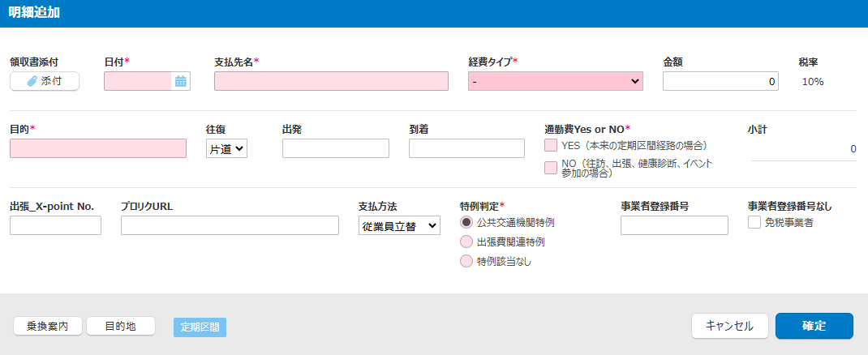Image resolution: width=868 pixels, height=355 pixels.
Task: Select the 公共交通機関特例 radio button
Action: [466, 222]
